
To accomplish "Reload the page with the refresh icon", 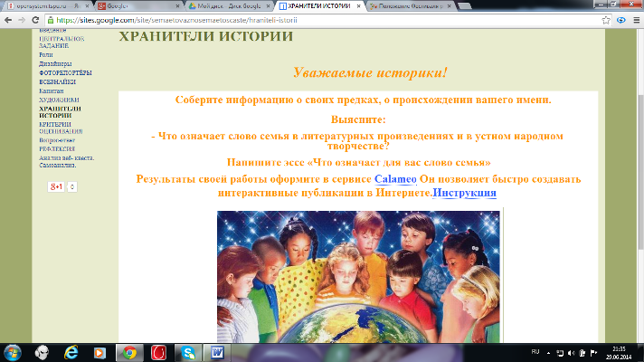I will point(35,20).
